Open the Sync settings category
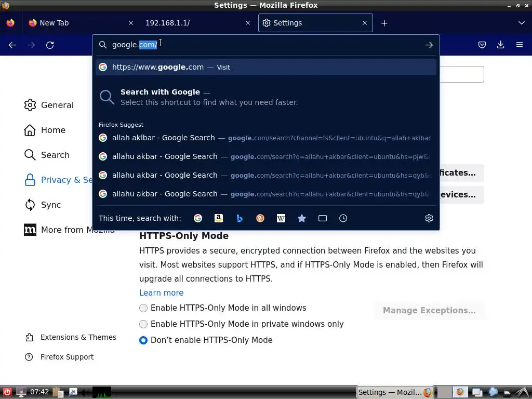Image resolution: width=532 pixels, height=399 pixels. tap(43, 205)
